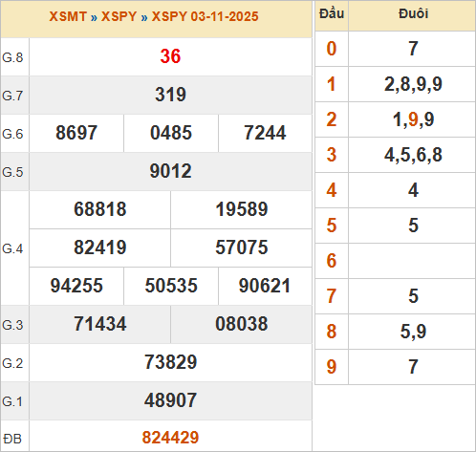
Task: Select G.7 prize number 319
Action: (x=170, y=95)
